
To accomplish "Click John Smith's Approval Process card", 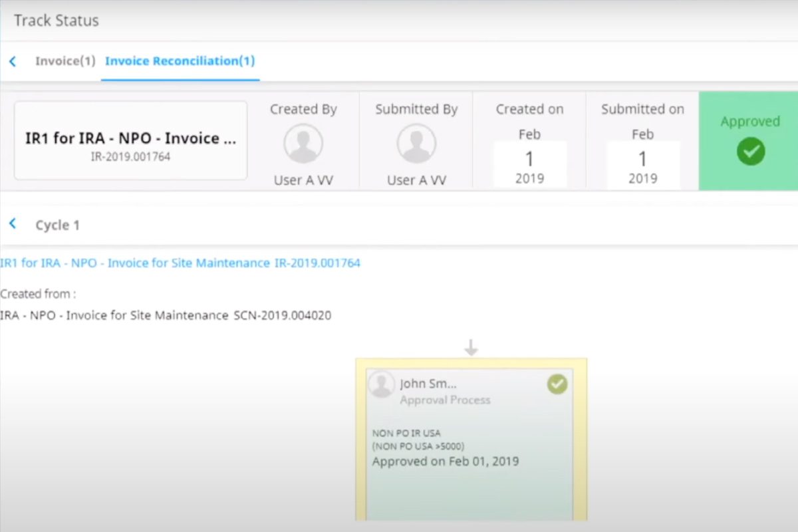I will pyautogui.click(x=471, y=439).
